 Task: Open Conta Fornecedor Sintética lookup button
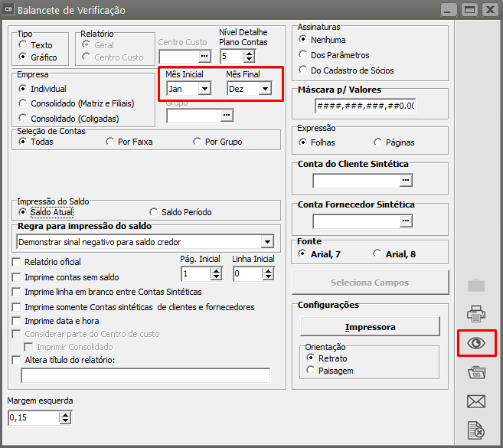[x=406, y=221]
